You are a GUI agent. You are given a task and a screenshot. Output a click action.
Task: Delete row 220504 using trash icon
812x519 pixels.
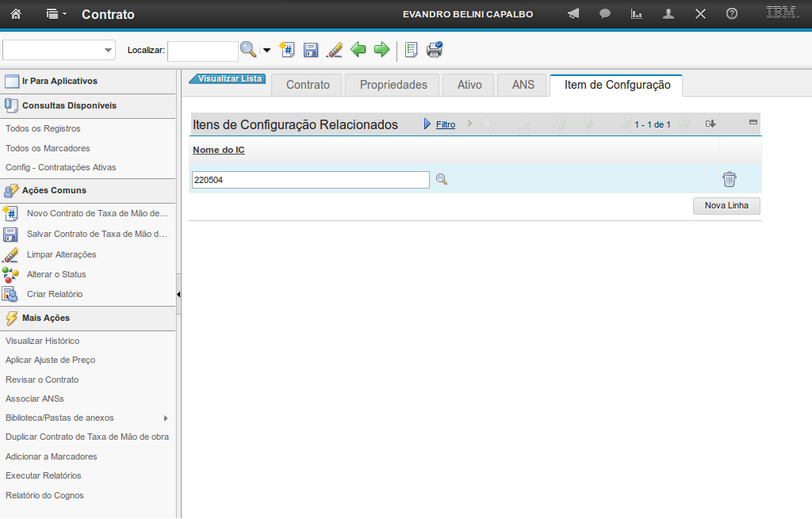(730, 180)
